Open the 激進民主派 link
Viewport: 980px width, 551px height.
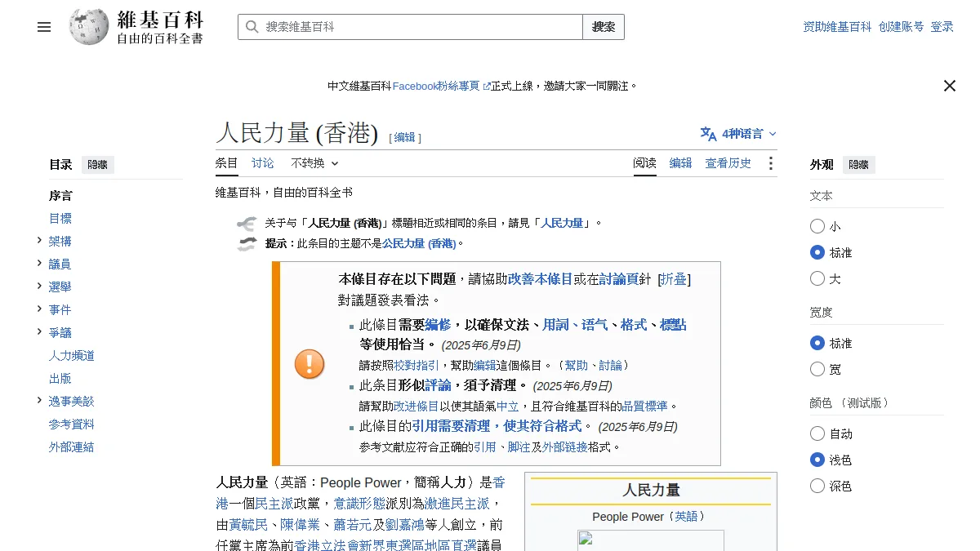click(457, 504)
